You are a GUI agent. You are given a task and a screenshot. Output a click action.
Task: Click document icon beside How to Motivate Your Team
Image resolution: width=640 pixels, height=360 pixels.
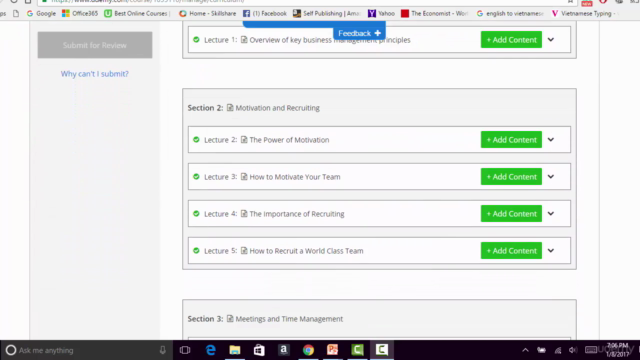click(244, 176)
